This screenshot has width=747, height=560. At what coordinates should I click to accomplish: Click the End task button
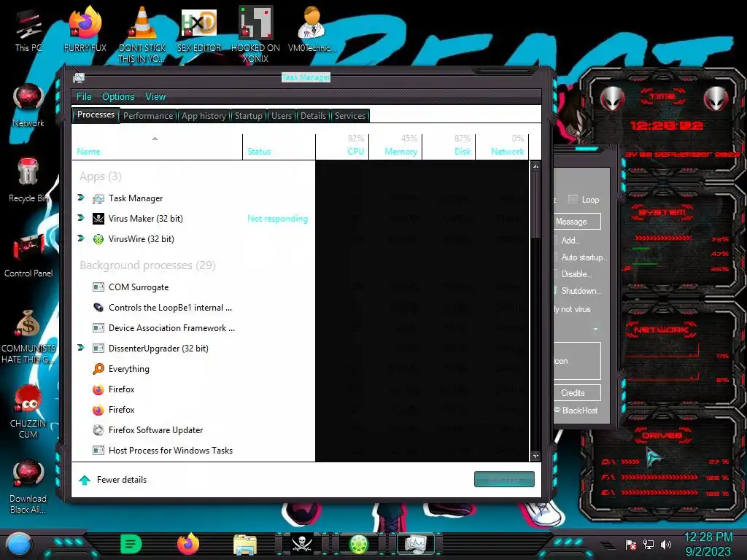click(x=504, y=480)
